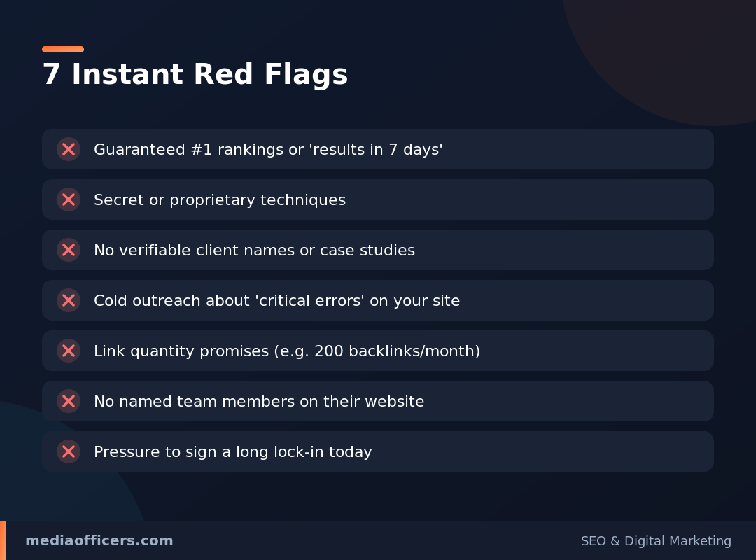Click the SEO & Digital Marketing footer label

(656, 541)
